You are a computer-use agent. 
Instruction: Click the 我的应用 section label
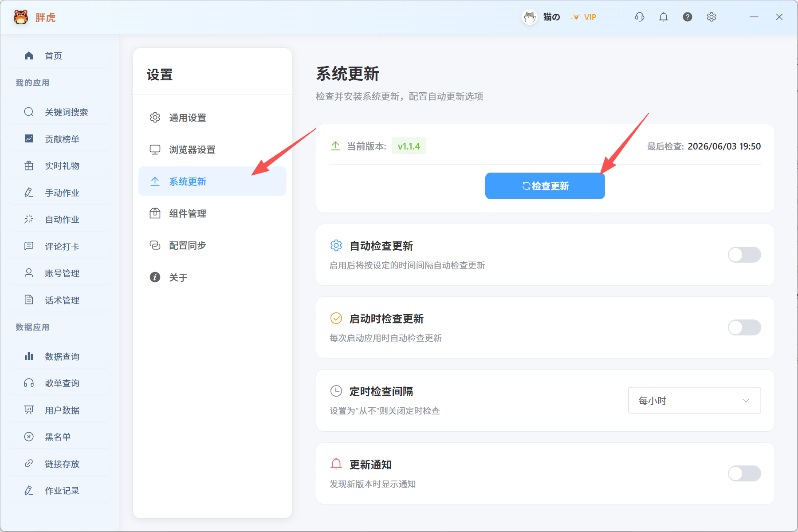point(32,83)
